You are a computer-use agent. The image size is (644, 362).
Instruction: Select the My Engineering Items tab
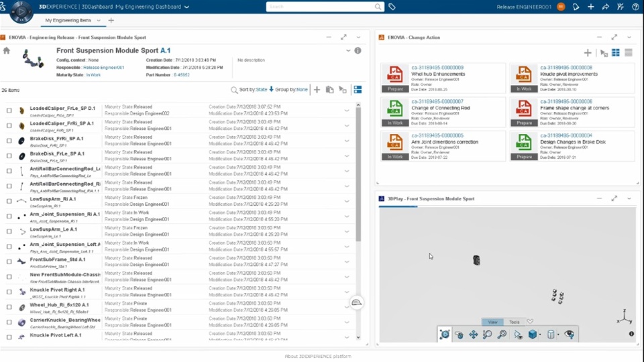pos(68,20)
